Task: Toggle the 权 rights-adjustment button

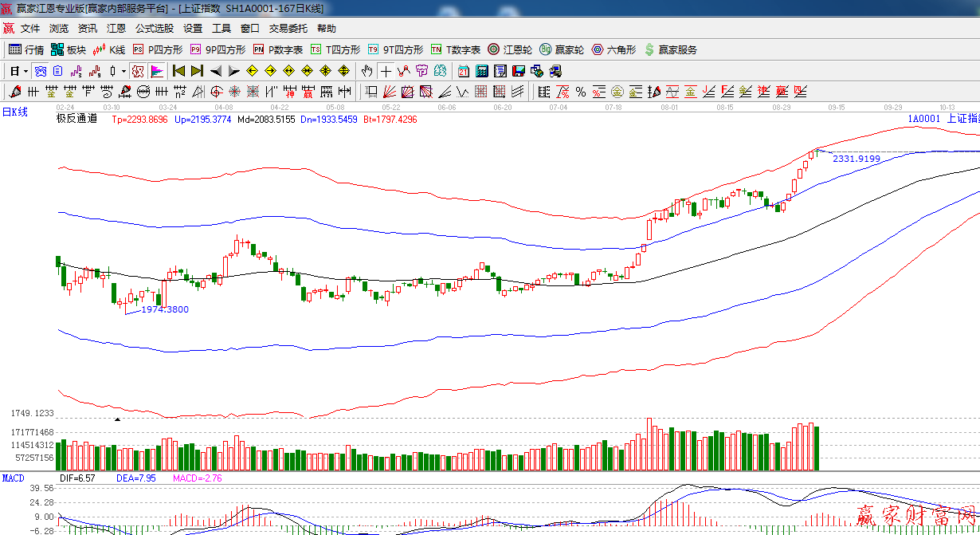Action: point(138,71)
